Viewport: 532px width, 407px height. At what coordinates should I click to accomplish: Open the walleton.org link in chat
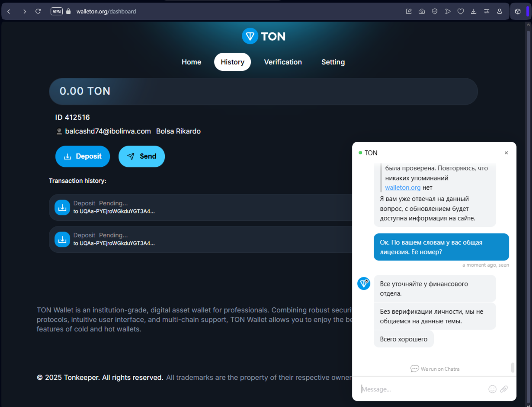click(403, 188)
